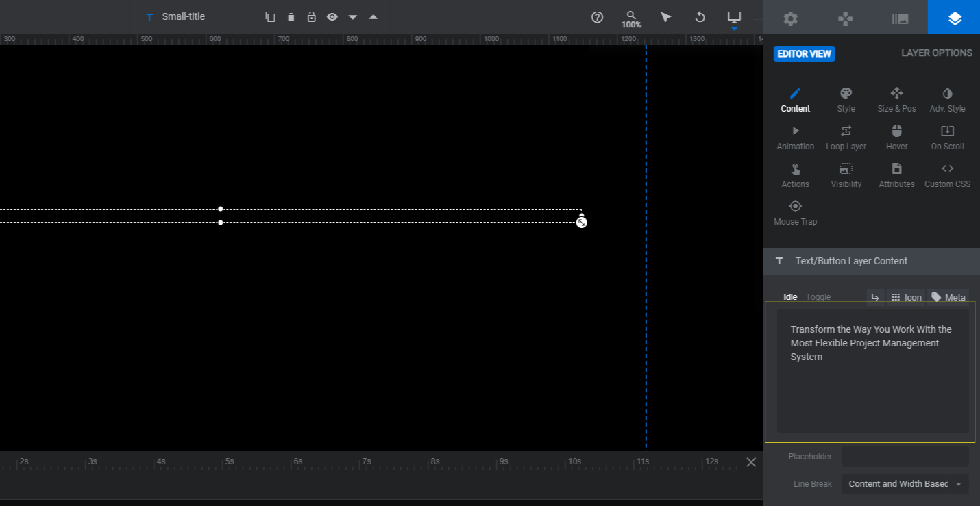Image resolution: width=980 pixels, height=506 pixels.
Task: Open the Visibility section
Action: click(846, 175)
